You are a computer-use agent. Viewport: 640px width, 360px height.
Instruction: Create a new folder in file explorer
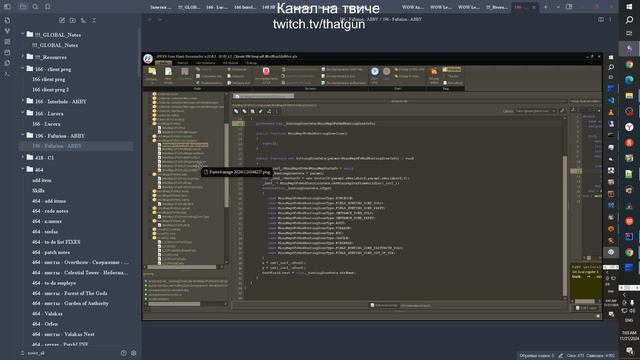[72, 20]
